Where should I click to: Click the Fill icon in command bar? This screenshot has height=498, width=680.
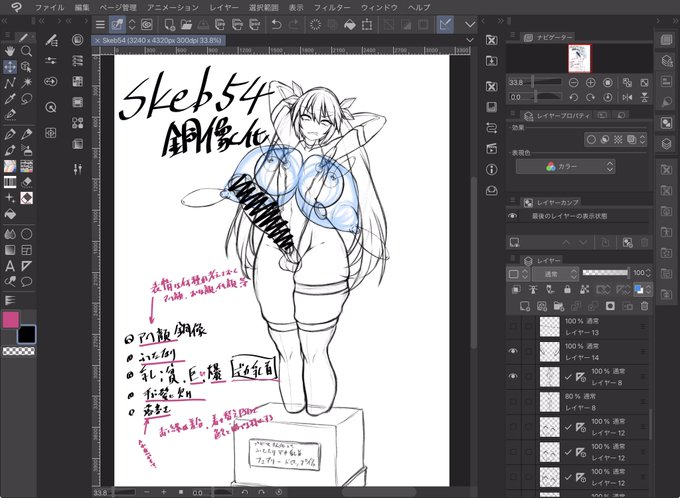tap(350, 25)
